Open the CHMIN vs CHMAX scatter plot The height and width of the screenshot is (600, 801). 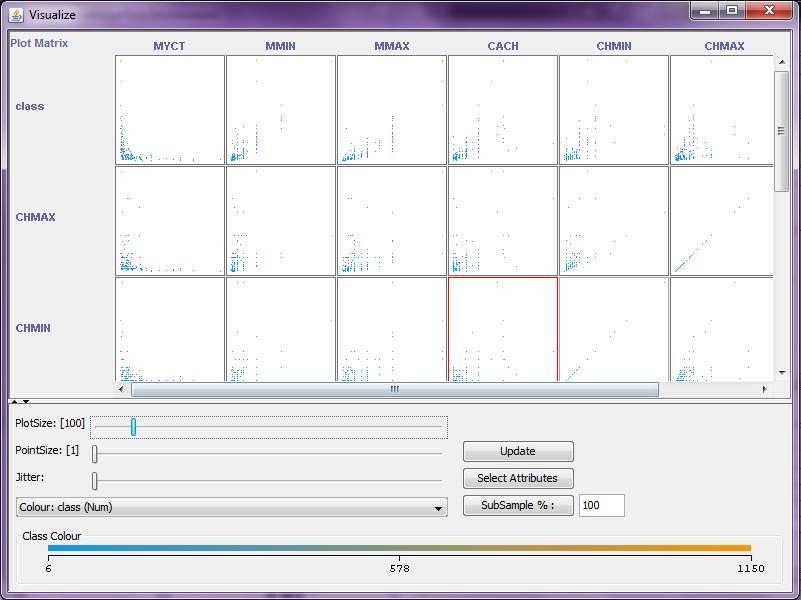722,329
